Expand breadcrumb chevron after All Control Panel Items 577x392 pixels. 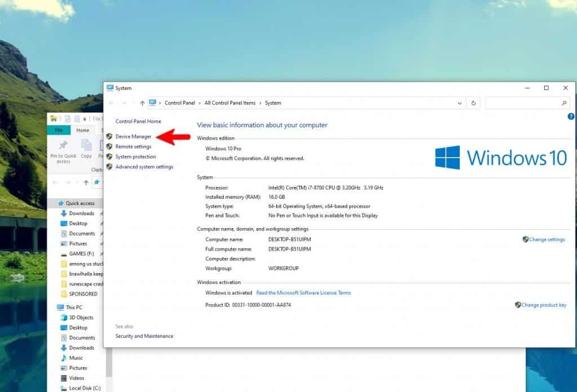click(x=260, y=103)
